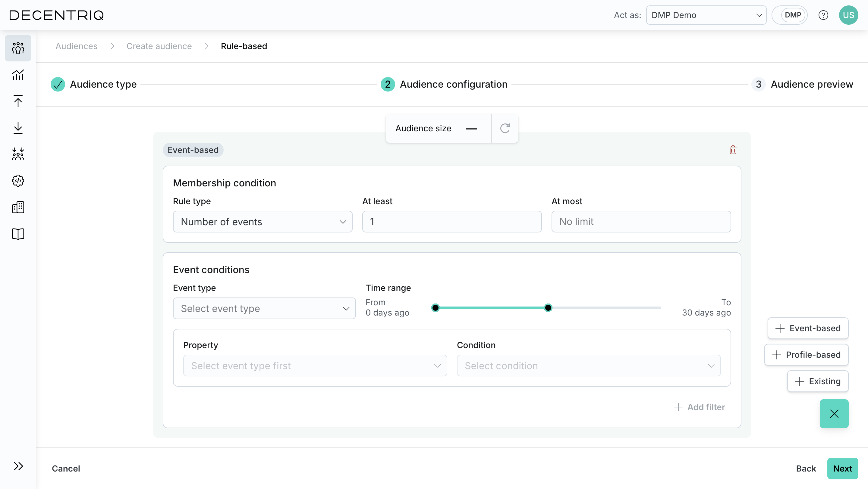Click the unfilled time range track
Screen dimensions: 868x489
coord(606,308)
